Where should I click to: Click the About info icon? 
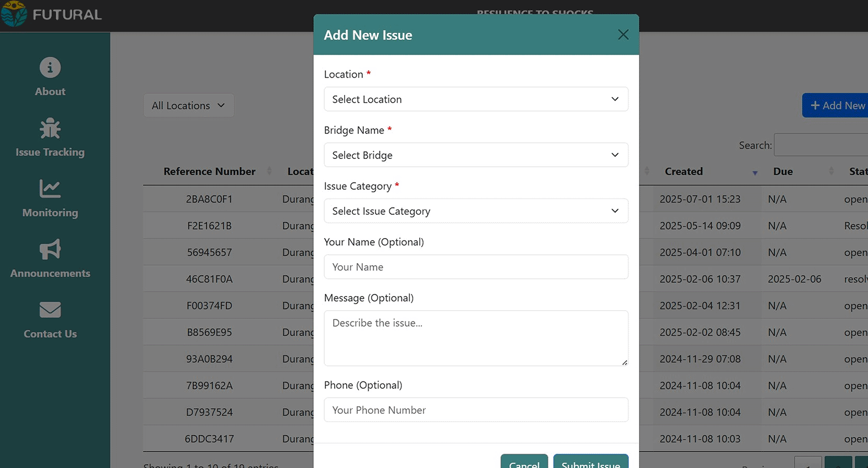coord(50,68)
